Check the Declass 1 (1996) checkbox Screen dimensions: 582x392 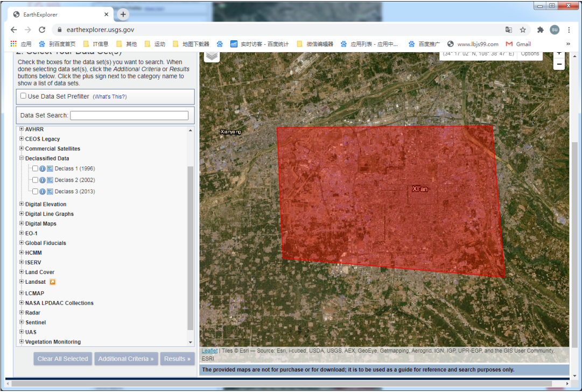click(x=35, y=169)
